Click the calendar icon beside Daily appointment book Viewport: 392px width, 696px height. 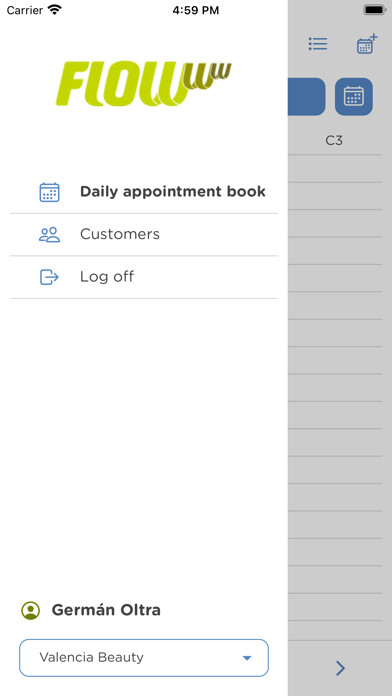(49, 192)
